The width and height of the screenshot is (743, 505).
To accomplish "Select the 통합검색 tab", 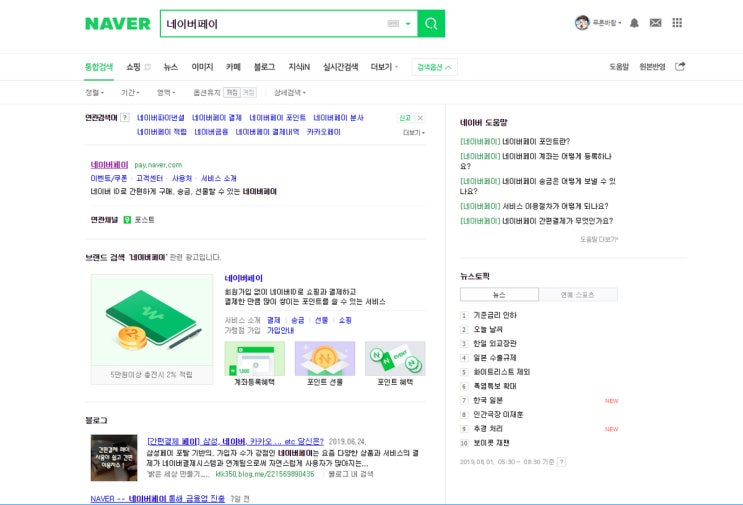I will tap(99, 67).
